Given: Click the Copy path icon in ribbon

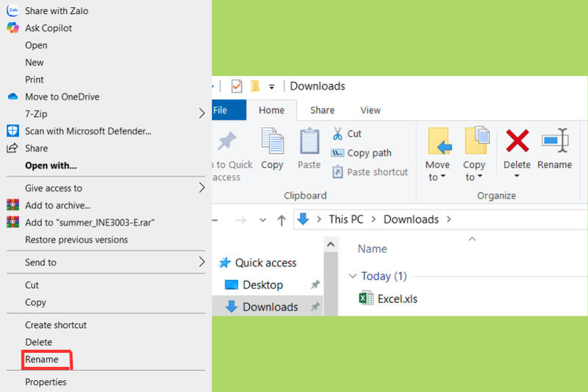Looking at the screenshot, I should [337, 153].
